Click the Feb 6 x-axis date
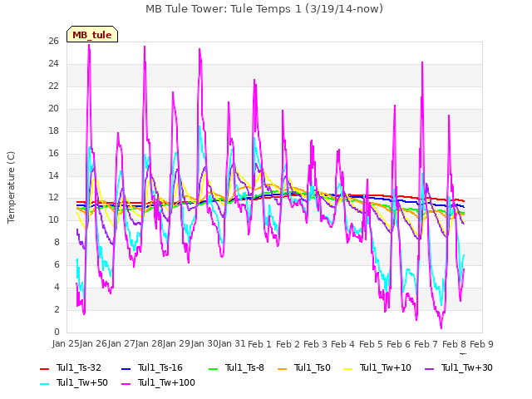 398,344
